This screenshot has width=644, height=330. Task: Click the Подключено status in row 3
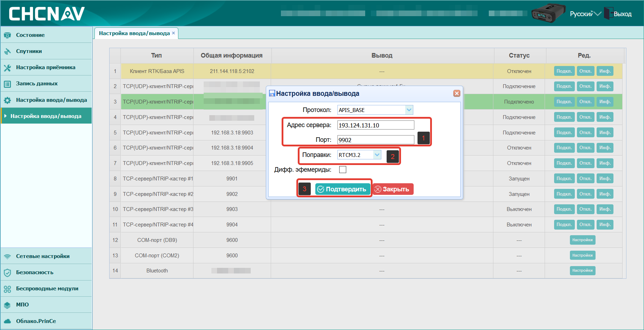(519, 102)
